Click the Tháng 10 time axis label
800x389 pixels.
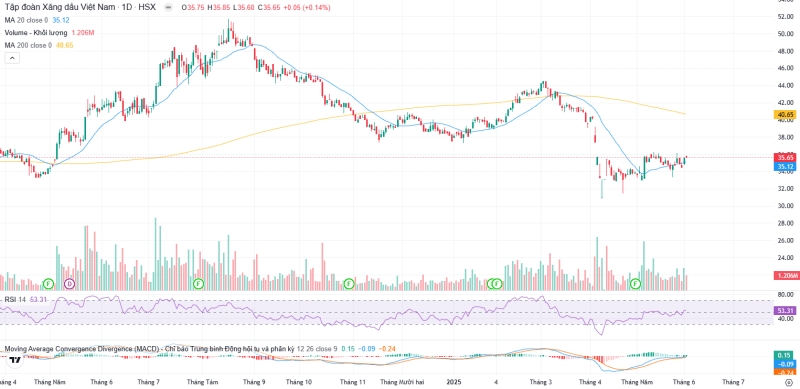tap(299, 381)
